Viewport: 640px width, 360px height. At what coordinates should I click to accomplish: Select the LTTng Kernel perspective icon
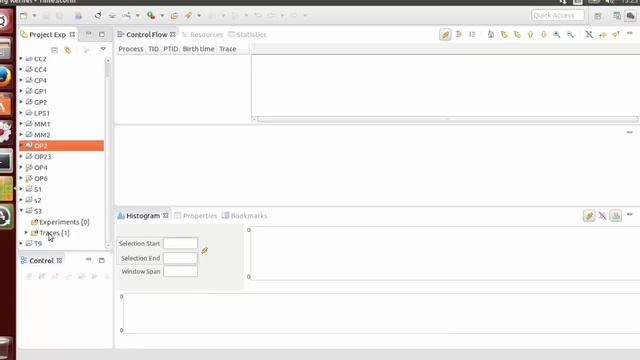[x=631, y=16]
